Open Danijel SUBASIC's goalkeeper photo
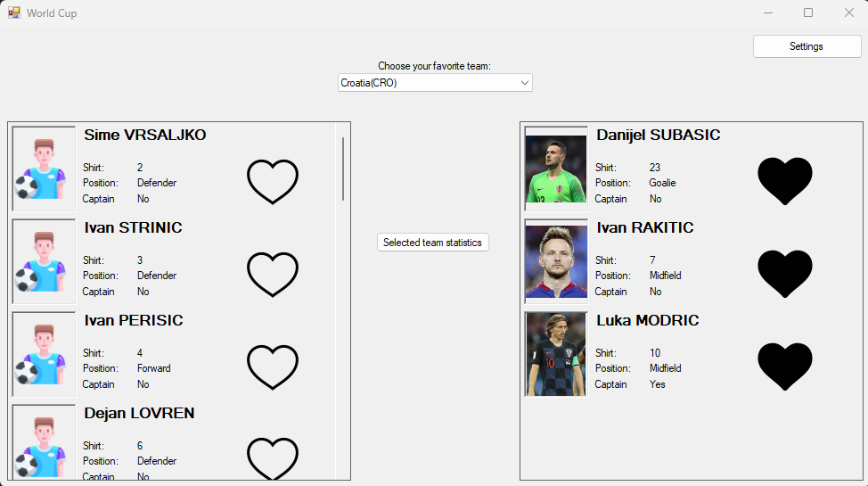The image size is (868, 486). [x=556, y=169]
